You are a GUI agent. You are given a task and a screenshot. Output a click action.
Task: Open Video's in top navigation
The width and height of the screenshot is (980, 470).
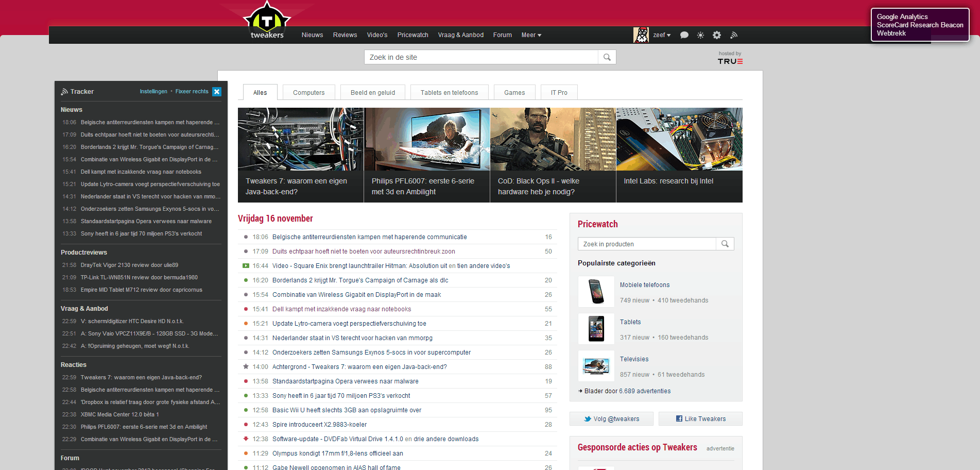[x=377, y=35]
